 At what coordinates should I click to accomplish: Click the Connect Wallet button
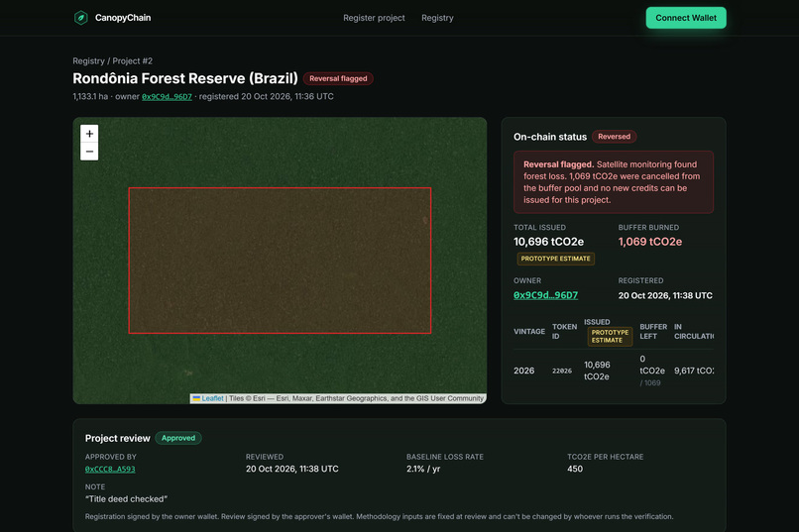pyautogui.click(x=686, y=18)
